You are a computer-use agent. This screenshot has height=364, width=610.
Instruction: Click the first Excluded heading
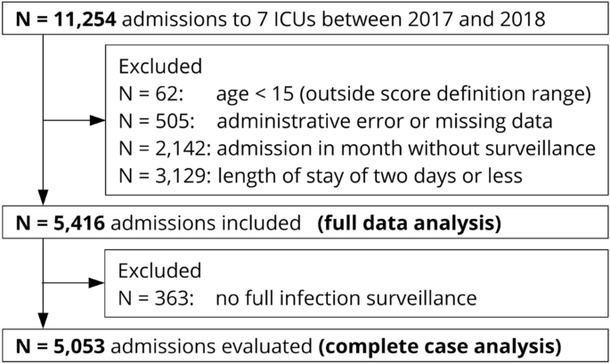(x=160, y=67)
